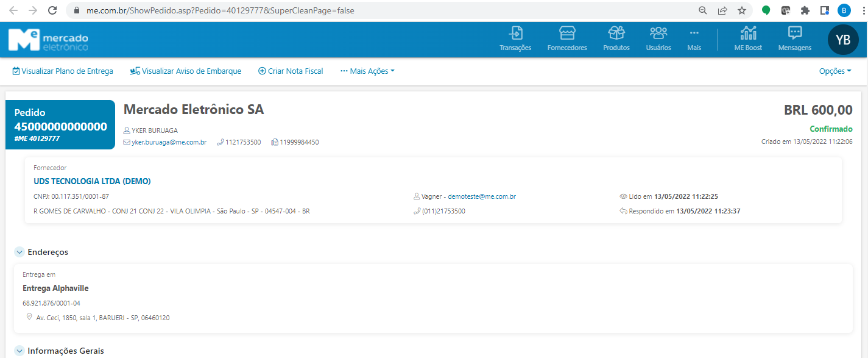Open the Chrome profile B avatar
This screenshot has height=358, width=868.
pos(844,10)
